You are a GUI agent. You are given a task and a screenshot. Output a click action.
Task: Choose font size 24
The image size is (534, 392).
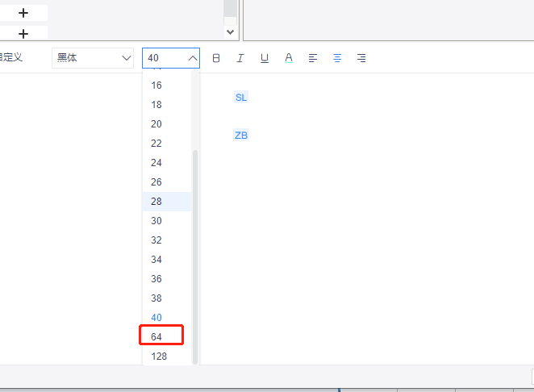pos(167,163)
